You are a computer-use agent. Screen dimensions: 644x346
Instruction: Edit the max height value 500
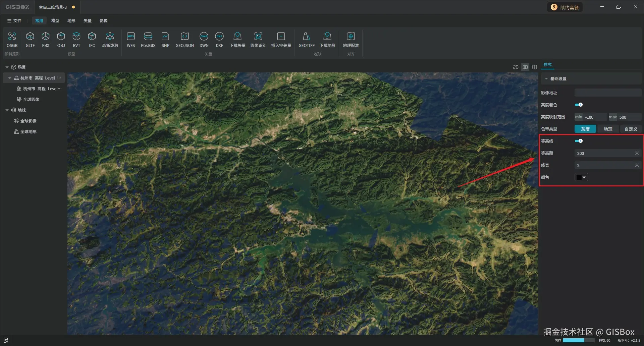coord(630,117)
